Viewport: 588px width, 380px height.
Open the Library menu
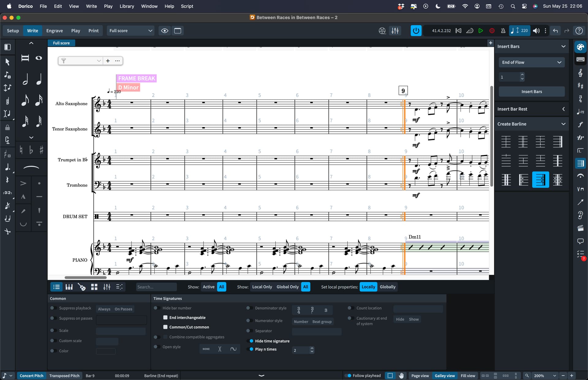click(x=126, y=6)
